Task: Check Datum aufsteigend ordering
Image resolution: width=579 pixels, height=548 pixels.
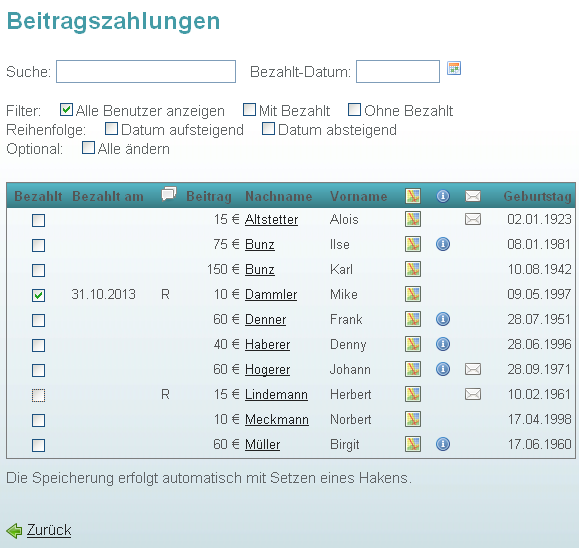Action: pos(111,129)
